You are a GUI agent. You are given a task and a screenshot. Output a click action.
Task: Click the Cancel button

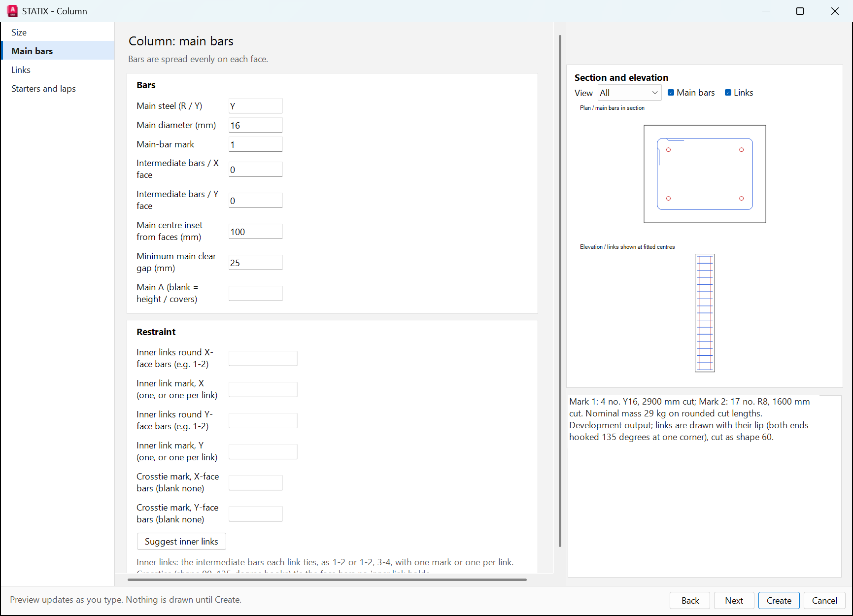pyautogui.click(x=824, y=600)
